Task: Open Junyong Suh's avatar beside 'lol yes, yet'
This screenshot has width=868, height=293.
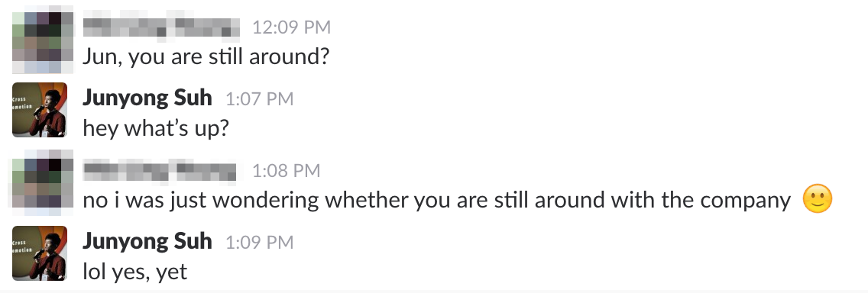Action: tap(40, 253)
